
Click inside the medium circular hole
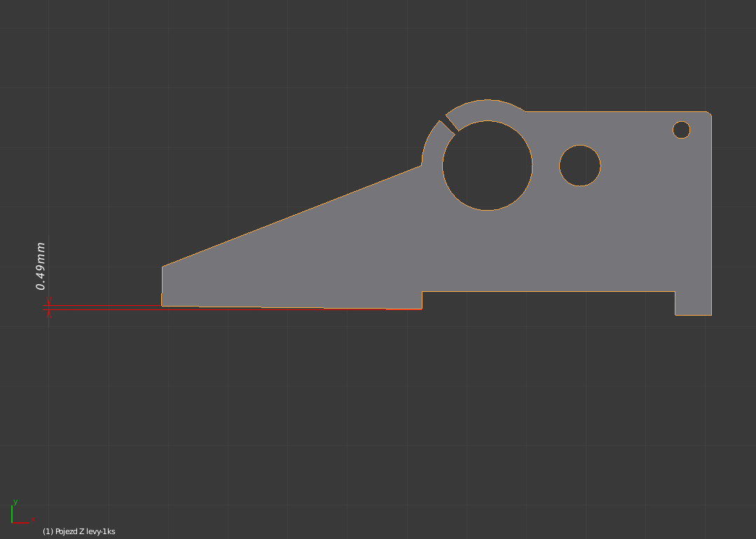[579, 166]
